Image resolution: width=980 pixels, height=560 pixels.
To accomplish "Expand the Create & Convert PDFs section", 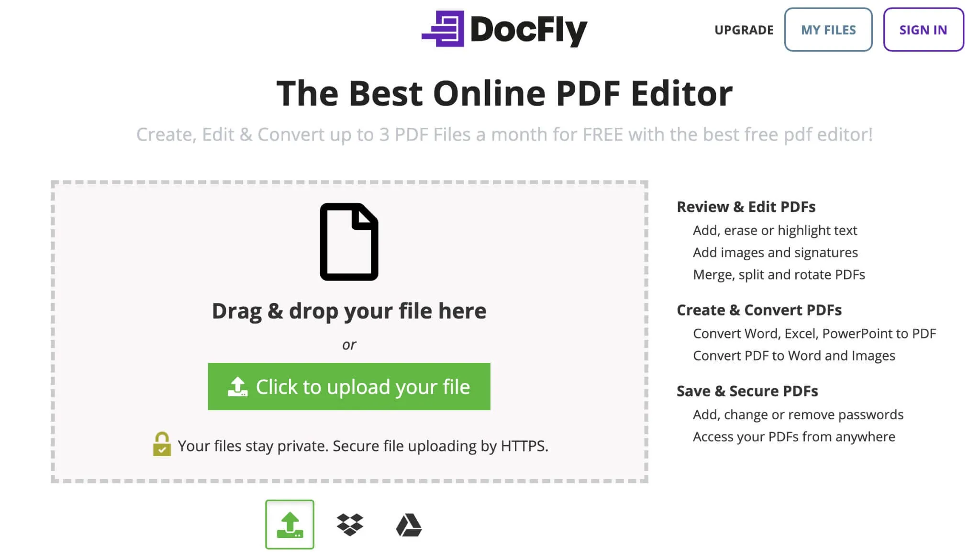I will point(758,310).
